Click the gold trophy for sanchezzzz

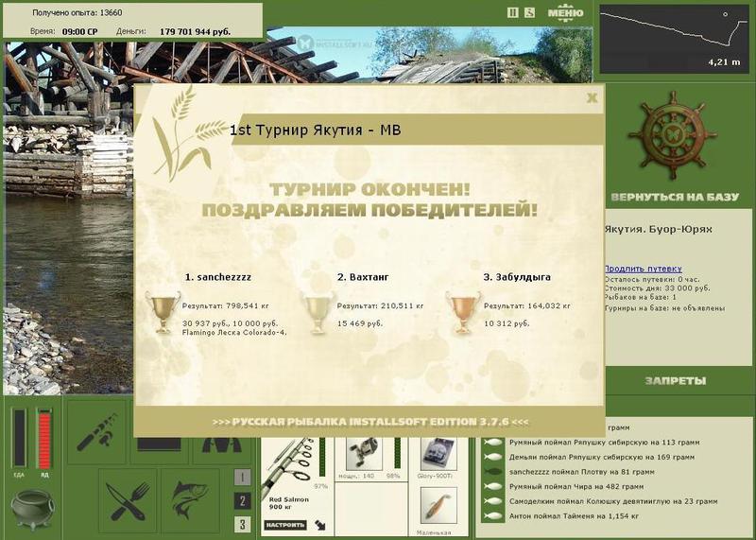[163, 312]
